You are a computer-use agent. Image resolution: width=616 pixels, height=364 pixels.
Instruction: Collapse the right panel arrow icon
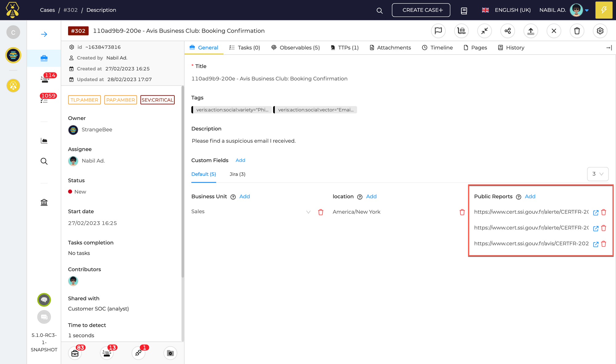click(x=609, y=48)
